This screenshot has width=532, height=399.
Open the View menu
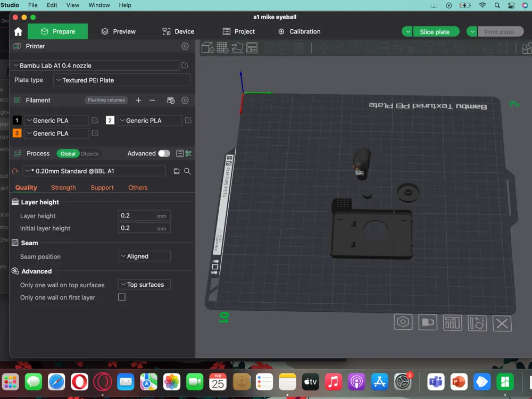(72, 5)
